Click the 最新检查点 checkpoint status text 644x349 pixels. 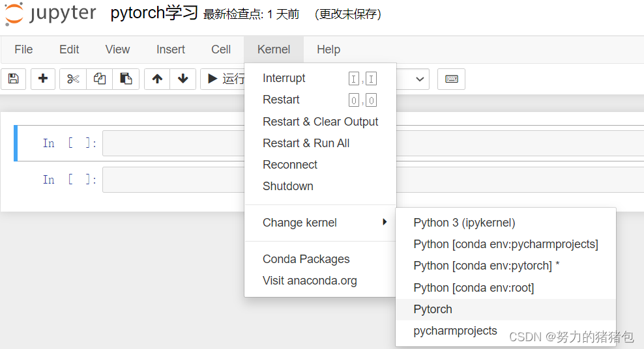252,14
